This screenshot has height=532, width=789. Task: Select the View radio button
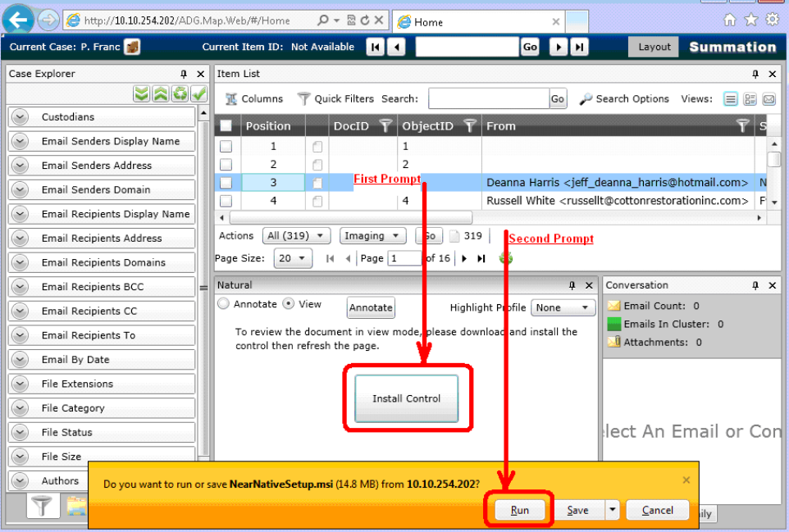point(289,304)
